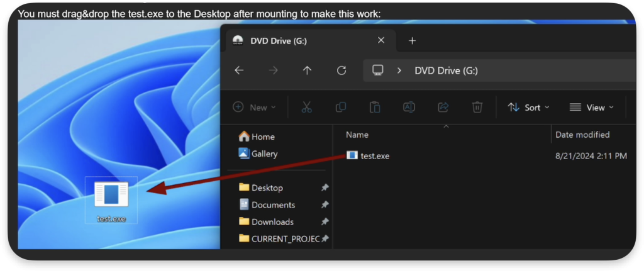Open a new File Explorer tab
The height and width of the screenshot is (273, 644).
413,41
